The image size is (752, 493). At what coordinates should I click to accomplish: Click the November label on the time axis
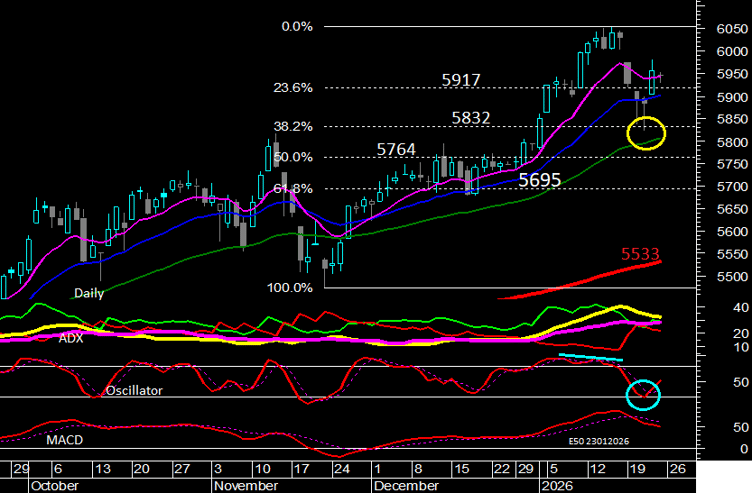click(x=245, y=485)
